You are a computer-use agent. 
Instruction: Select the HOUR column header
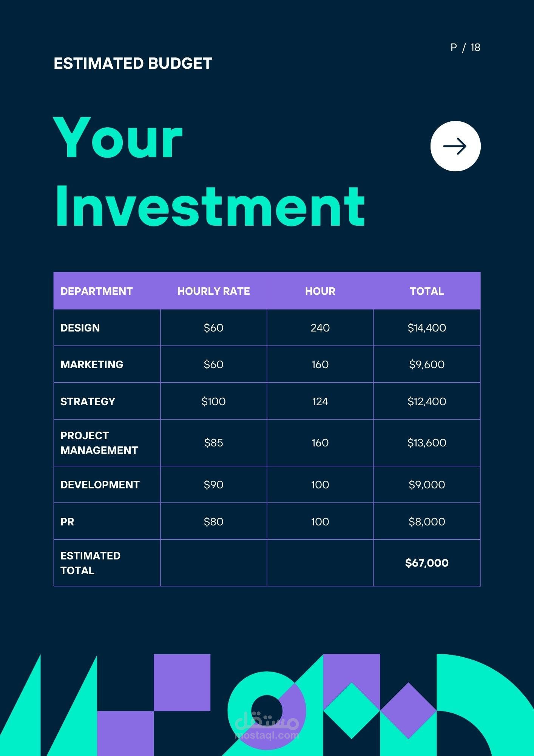(320, 291)
